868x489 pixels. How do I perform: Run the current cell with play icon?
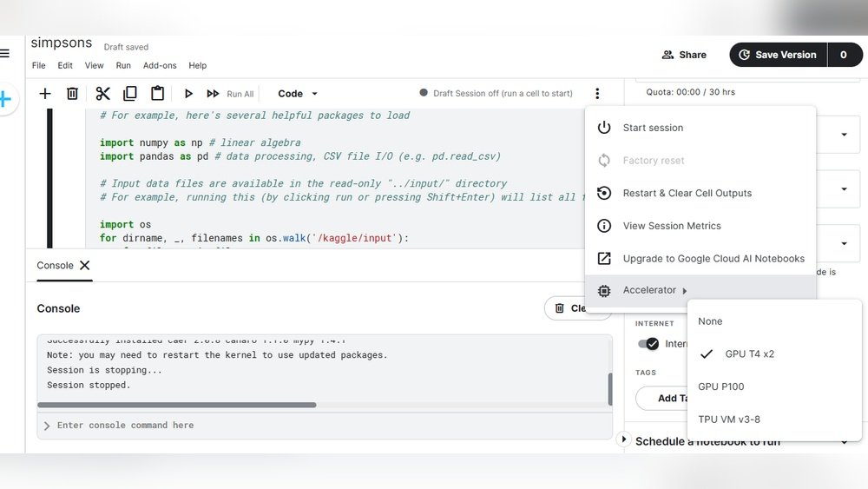coord(188,94)
